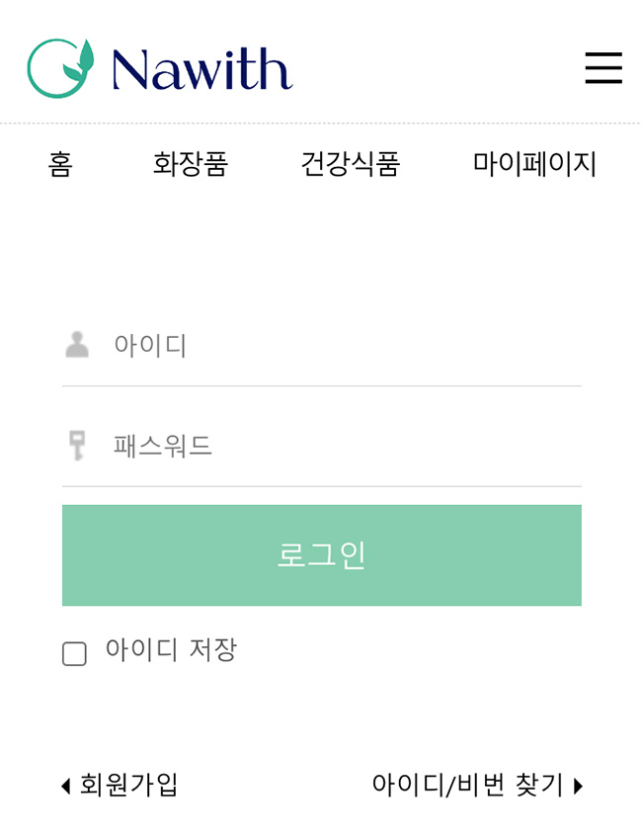This screenshot has width=642, height=840.
Task: Click the green 로그인 button
Action: pyautogui.click(x=322, y=555)
